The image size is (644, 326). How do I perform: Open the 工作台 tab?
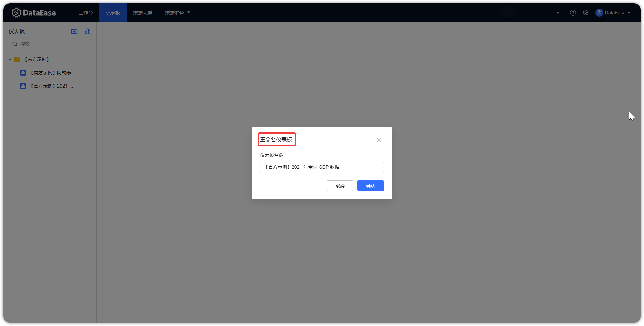(x=86, y=13)
